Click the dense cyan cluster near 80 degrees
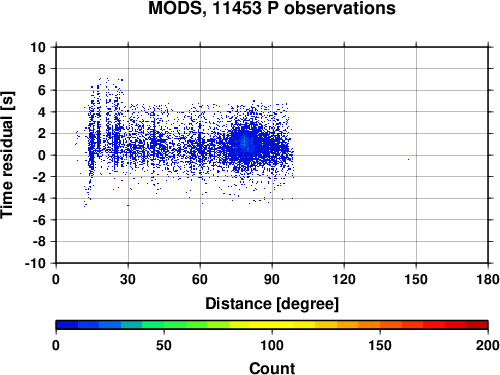 (x=245, y=143)
